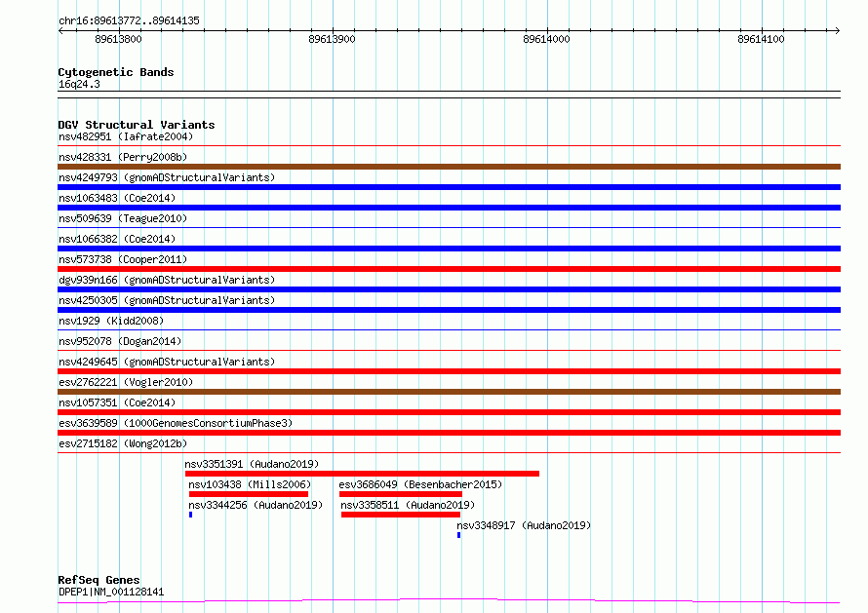Select the nsv3358511 (Audano2019) red bar

coord(401,515)
